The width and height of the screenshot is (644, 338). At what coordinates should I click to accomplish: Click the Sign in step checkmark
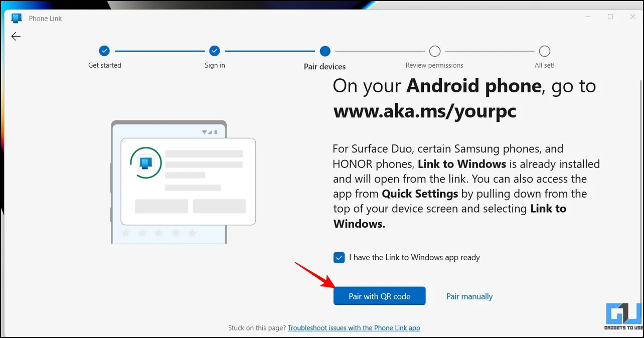pos(215,51)
